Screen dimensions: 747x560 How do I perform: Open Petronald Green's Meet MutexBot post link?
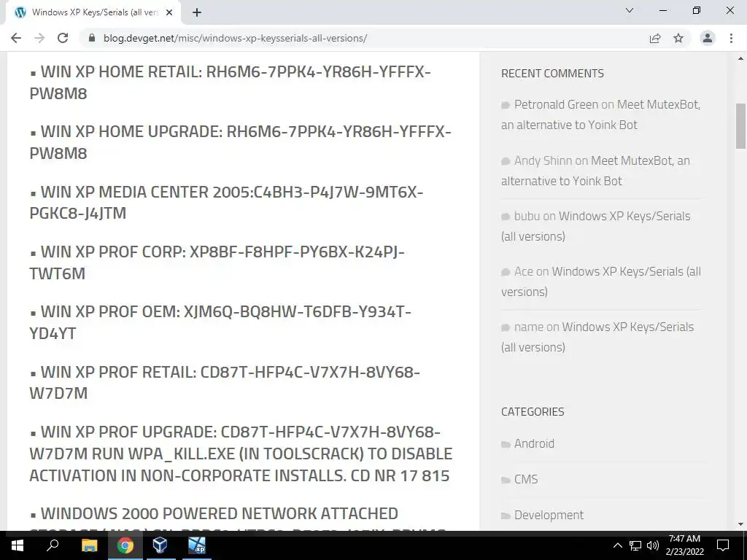coord(601,114)
